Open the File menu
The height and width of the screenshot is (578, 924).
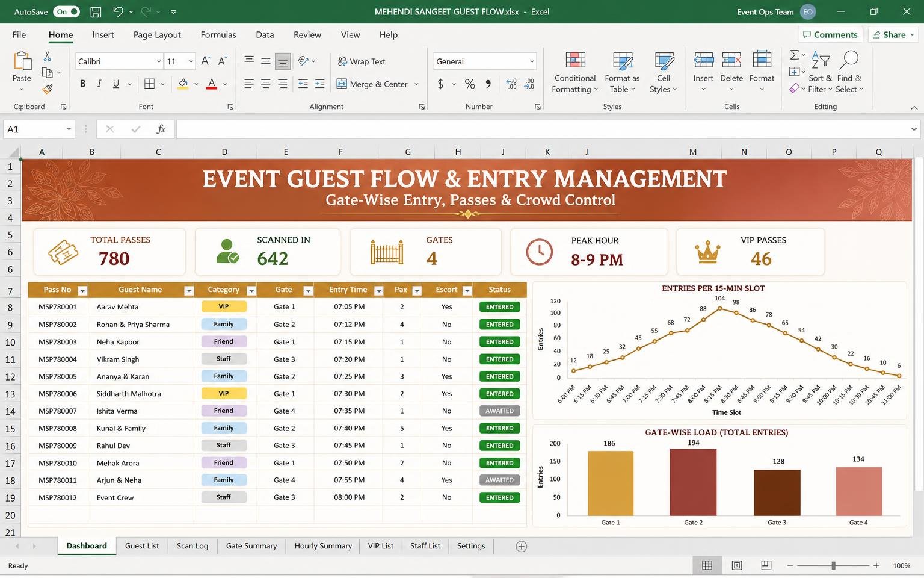(19, 35)
